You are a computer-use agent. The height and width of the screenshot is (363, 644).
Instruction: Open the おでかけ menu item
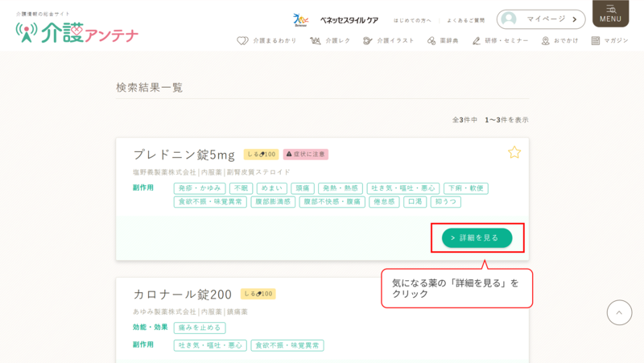[559, 41]
